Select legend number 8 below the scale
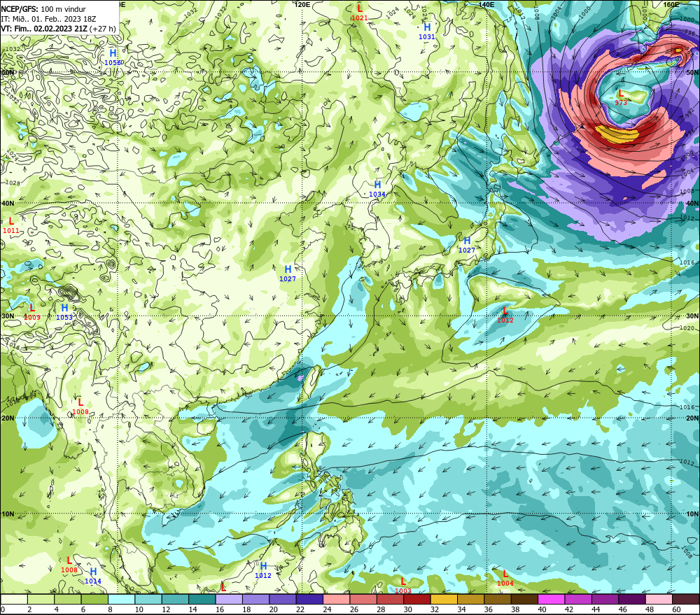The image size is (700, 615). (x=111, y=609)
